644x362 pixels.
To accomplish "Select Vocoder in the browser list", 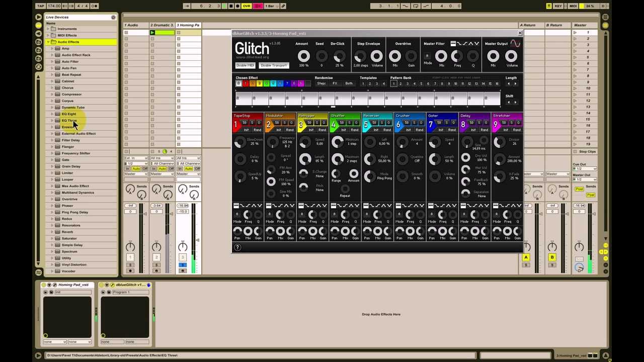I will (68, 271).
